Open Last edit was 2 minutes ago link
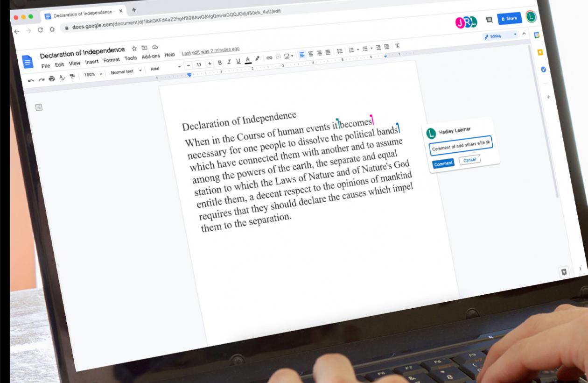The width and height of the screenshot is (588, 383). (210, 50)
